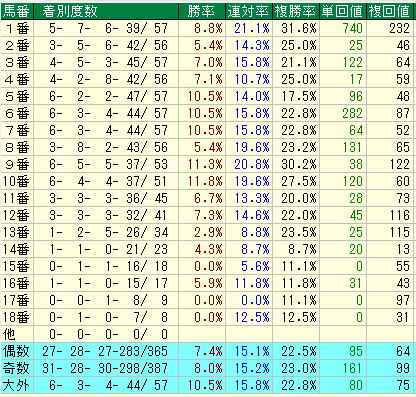Select the 3番 row label

point(17,63)
